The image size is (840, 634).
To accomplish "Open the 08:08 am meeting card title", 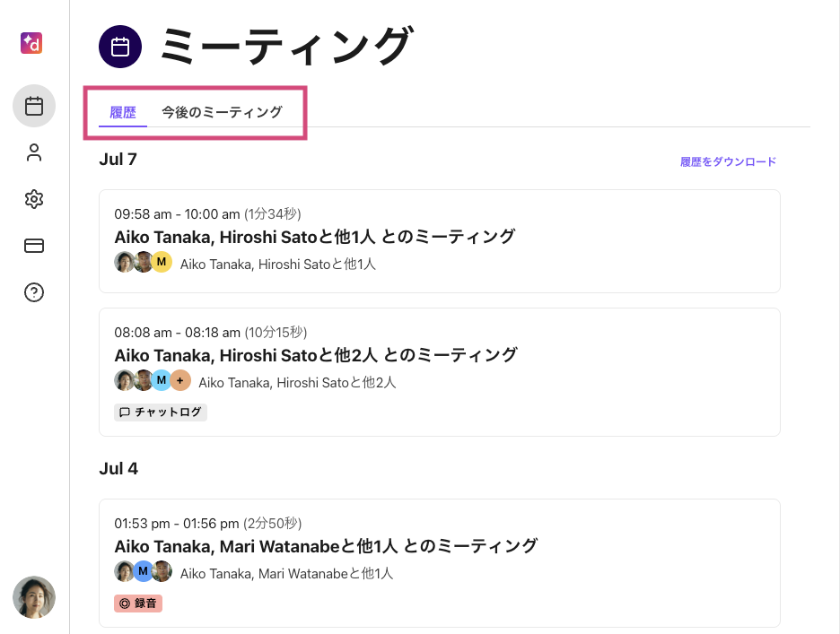I will (x=316, y=355).
